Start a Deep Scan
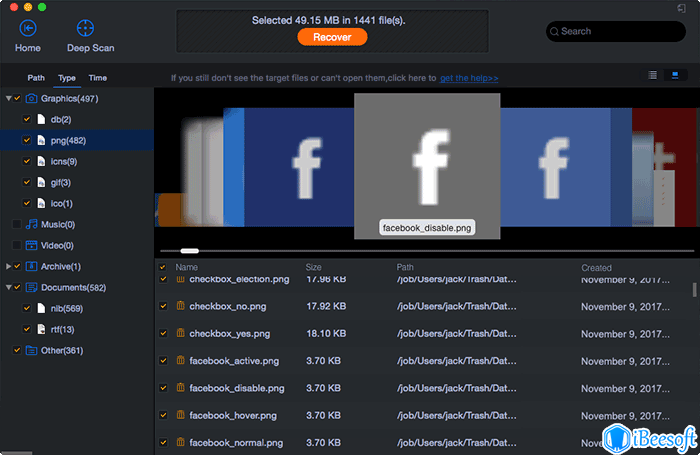This screenshot has height=455, width=700. [85, 29]
